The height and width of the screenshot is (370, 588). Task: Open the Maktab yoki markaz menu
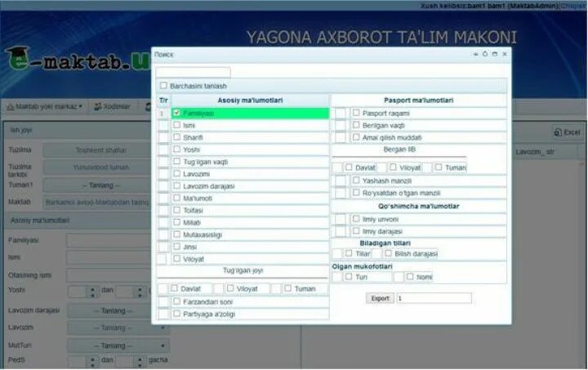click(45, 107)
